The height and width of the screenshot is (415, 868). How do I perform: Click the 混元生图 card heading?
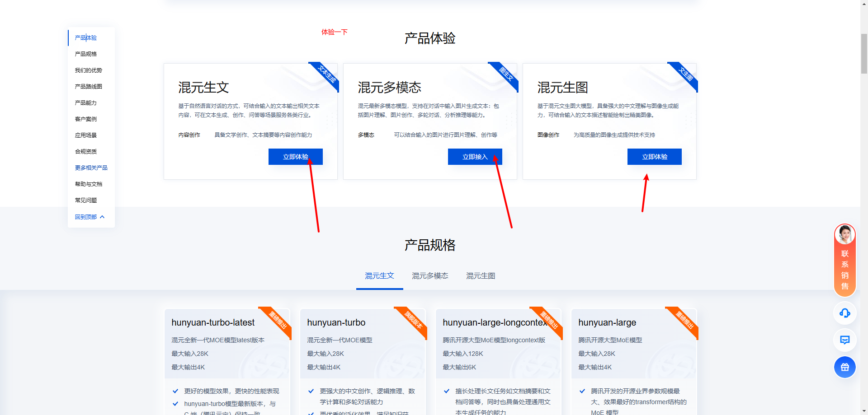point(563,87)
